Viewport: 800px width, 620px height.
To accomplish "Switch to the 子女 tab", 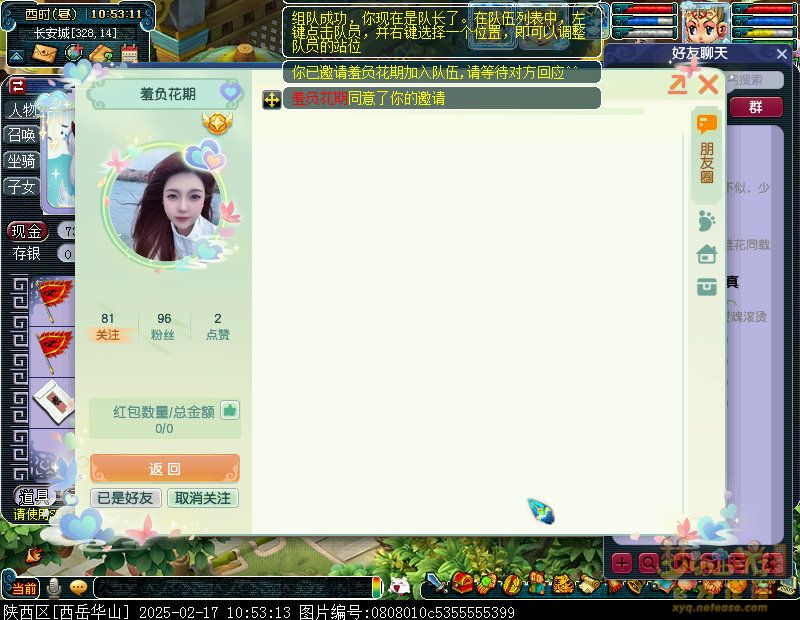I will (x=21, y=187).
